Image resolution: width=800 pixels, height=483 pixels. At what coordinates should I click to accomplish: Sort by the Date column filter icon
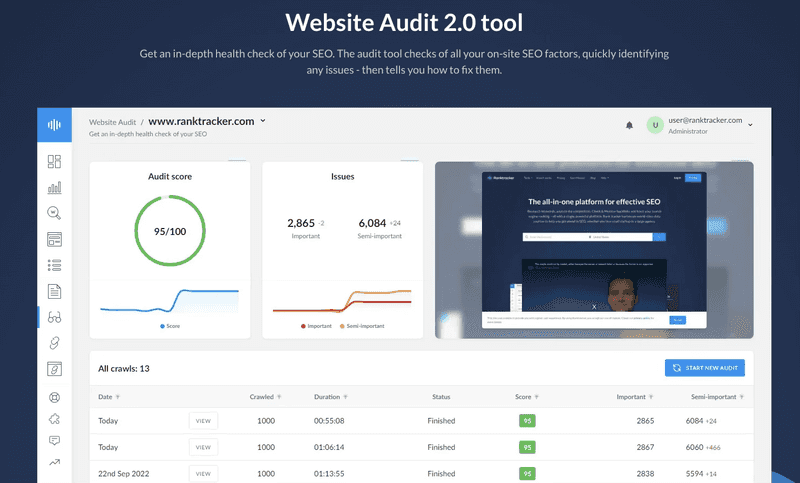click(118, 397)
